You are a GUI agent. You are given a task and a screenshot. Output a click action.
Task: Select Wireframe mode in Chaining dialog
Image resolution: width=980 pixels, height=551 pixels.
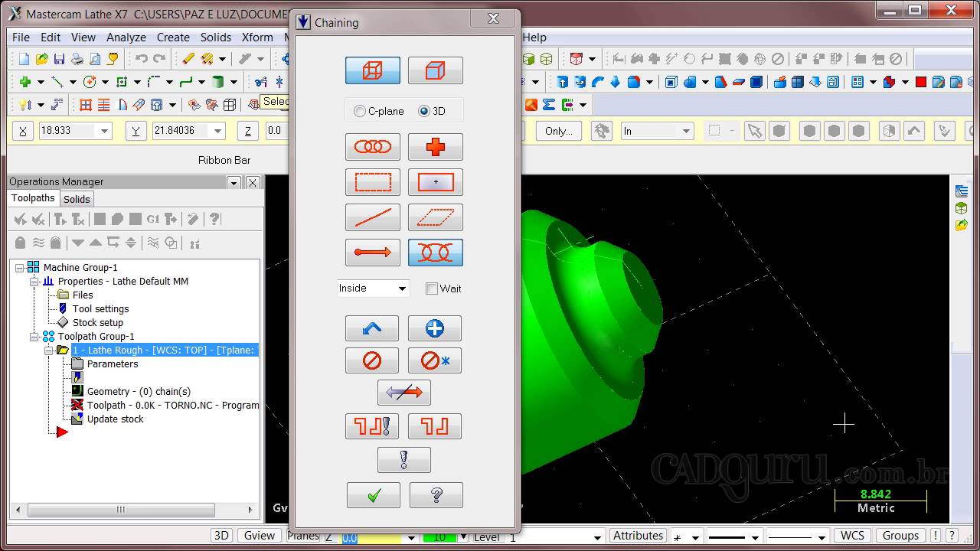pyautogui.click(x=373, y=70)
